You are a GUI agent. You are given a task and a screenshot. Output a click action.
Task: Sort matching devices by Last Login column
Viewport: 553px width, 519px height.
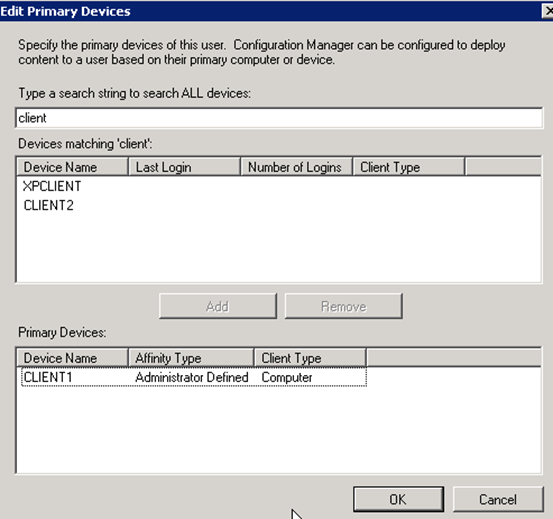[x=184, y=167]
